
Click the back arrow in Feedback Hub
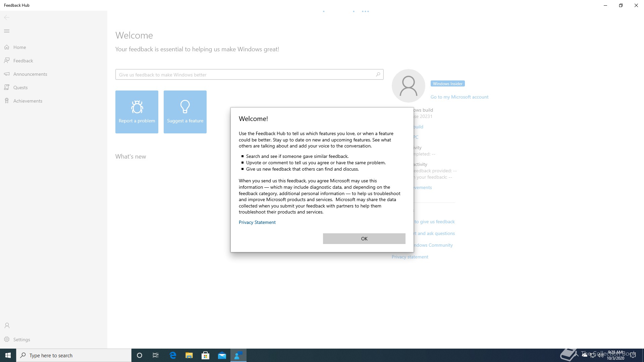[x=7, y=17]
